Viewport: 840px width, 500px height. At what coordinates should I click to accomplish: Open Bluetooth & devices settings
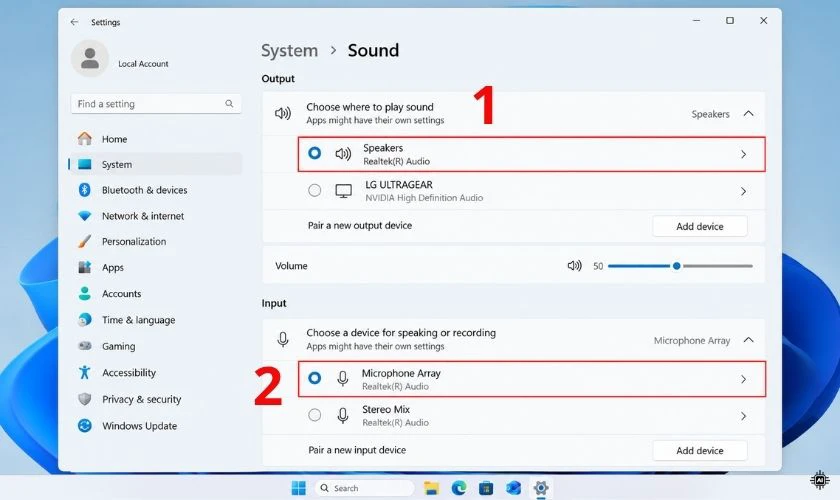point(155,190)
